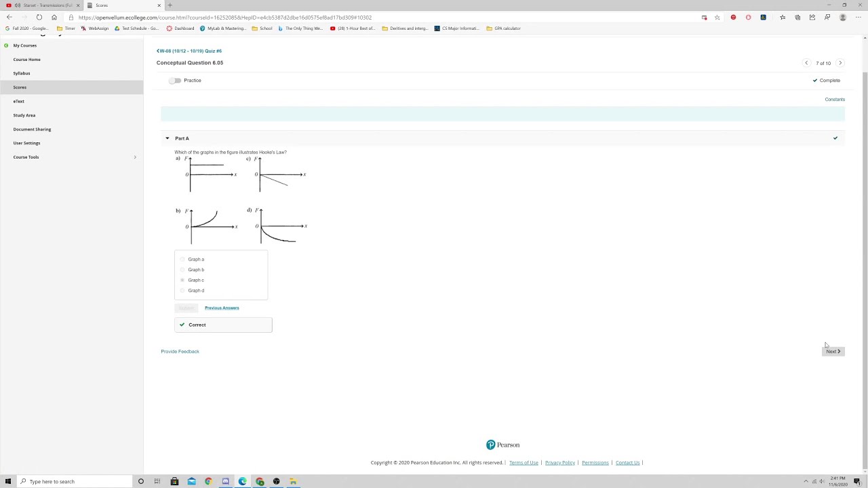Switch to the Starset - Transmissions browser tab

click(x=40, y=5)
